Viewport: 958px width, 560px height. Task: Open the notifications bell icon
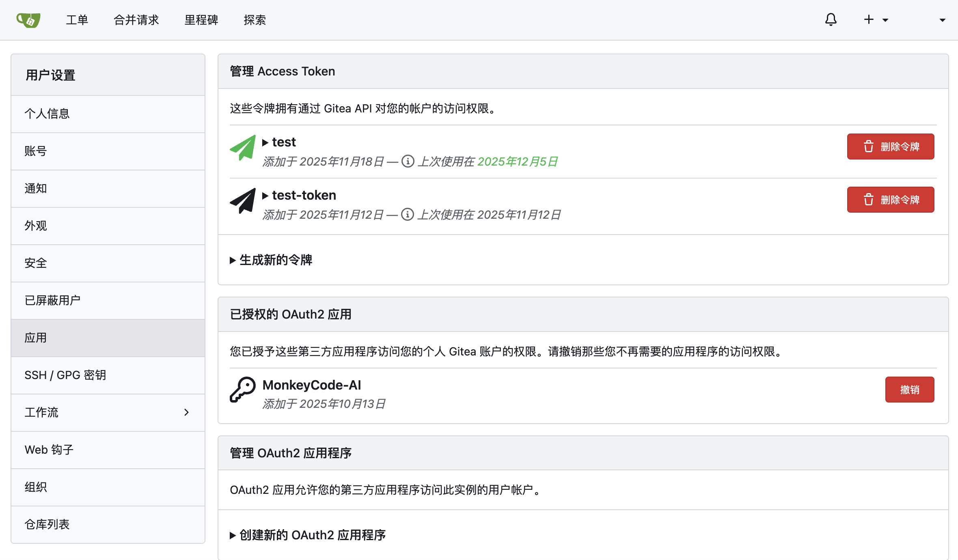pyautogui.click(x=831, y=19)
